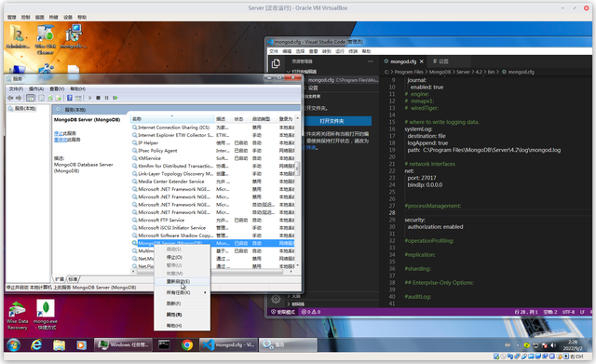596x364 pixels.
Task: Open the Explorer icon in VS Code activity bar
Action: pos(276,63)
